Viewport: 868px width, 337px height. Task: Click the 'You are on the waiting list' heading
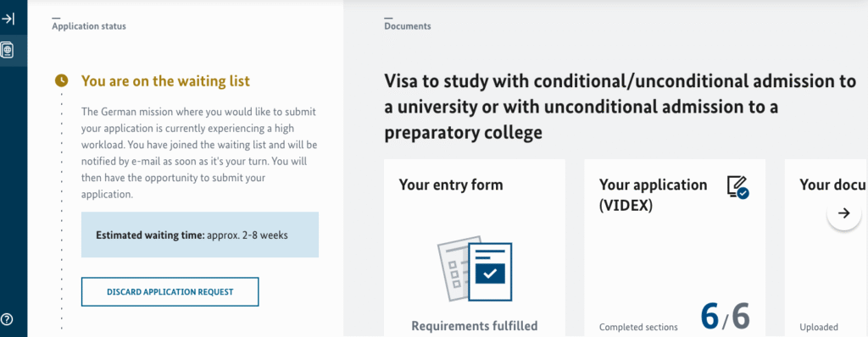click(165, 81)
